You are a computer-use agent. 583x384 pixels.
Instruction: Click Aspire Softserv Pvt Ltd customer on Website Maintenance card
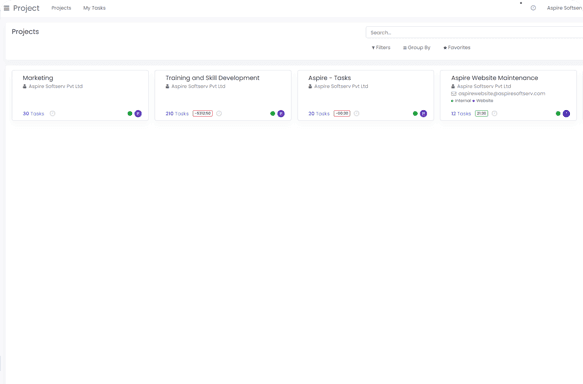tap(484, 86)
